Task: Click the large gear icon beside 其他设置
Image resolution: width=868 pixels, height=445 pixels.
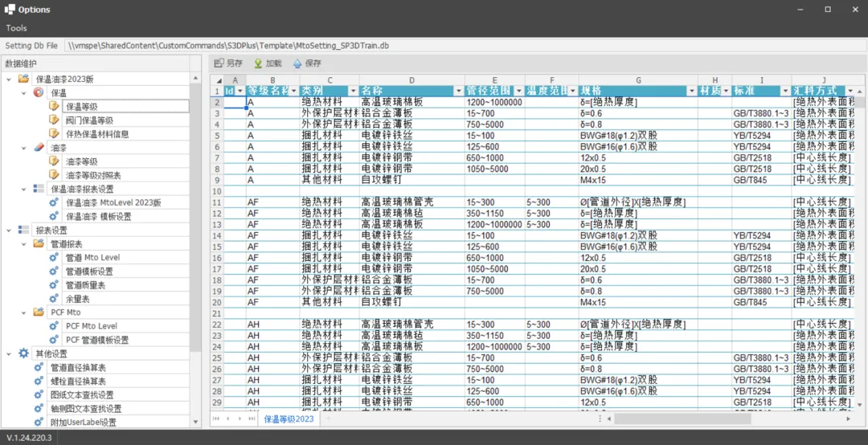Action: [23, 353]
